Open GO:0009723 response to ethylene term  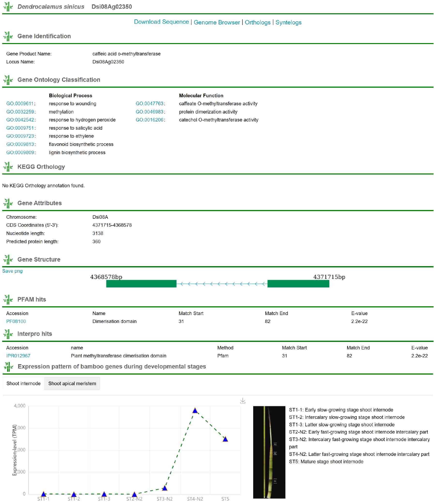pos(20,136)
